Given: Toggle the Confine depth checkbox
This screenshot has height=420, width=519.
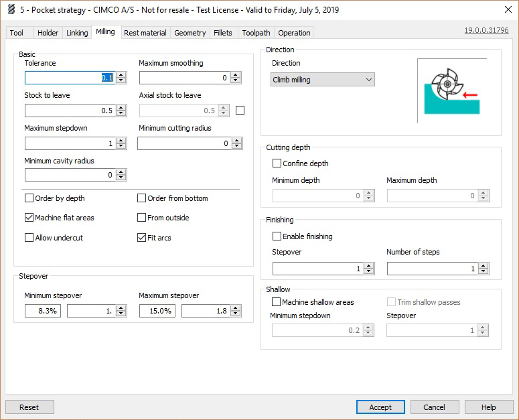Looking at the screenshot, I should coord(277,163).
